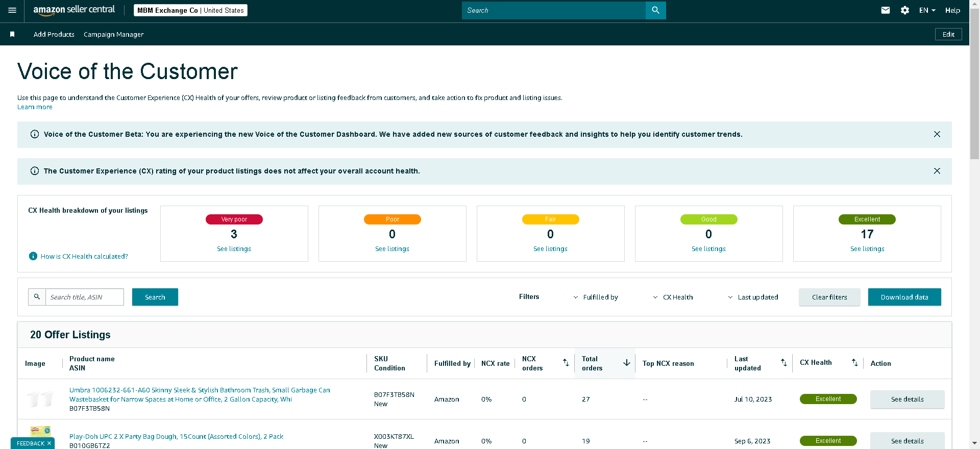The height and width of the screenshot is (449, 980).
Task: Open the settings gear icon
Action: [905, 10]
